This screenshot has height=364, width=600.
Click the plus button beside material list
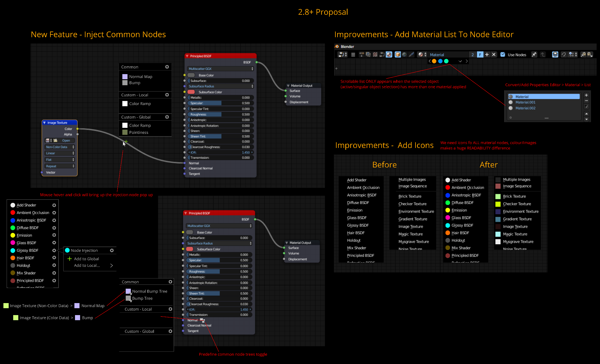[x=586, y=95]
